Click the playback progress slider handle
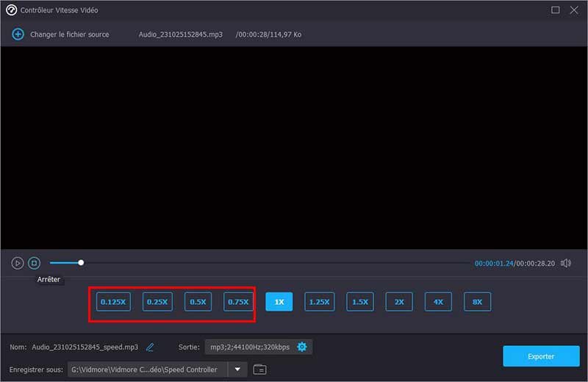Screen dimensions: 588x382 coord(81,262)
